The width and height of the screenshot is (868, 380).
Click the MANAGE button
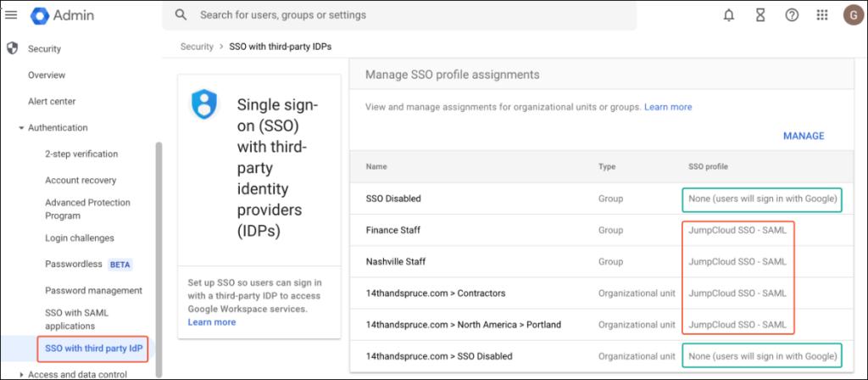tap(803, 136)
